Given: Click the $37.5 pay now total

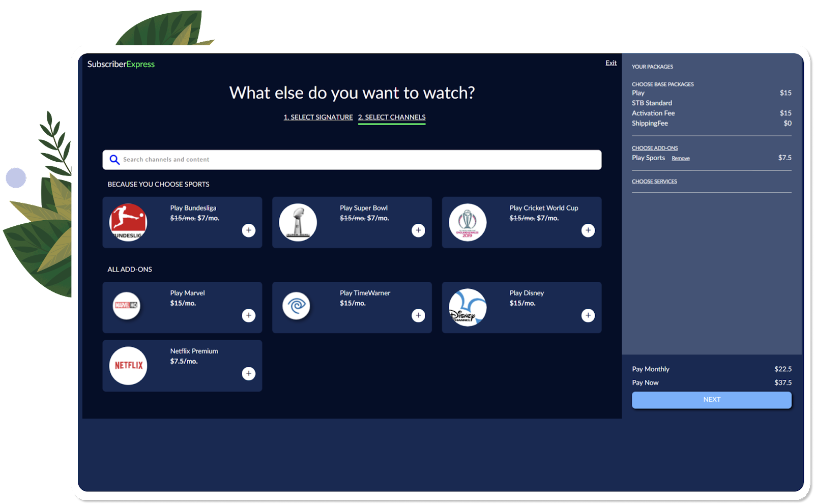Looking at the screenshot, I should [x=783, y=383].
